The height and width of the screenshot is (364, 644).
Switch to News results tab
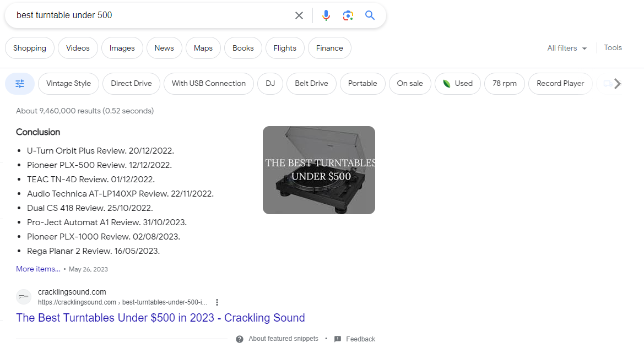[x=164, y=48]
